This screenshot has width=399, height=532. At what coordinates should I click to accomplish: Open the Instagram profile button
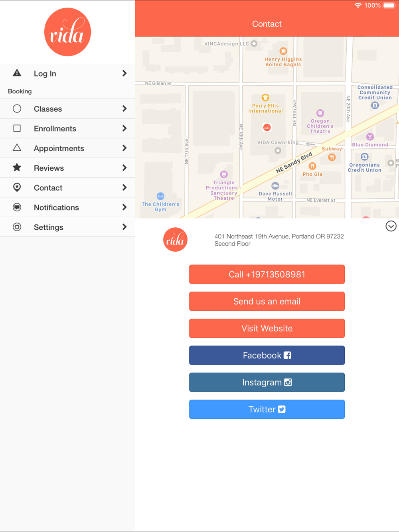point(267,382)
